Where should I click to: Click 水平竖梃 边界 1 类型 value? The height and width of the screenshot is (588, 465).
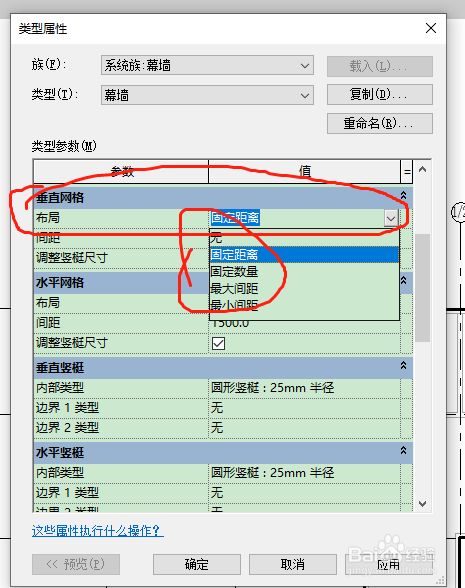point(304,492)
